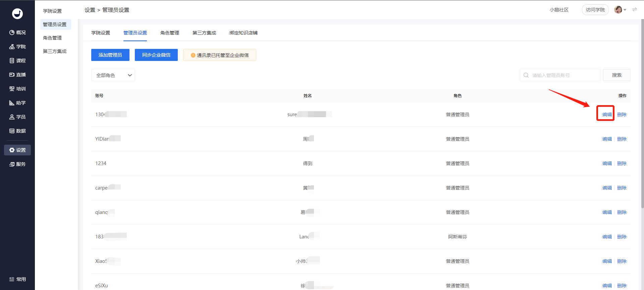This screenshot has height=290, width=644.
Task: Open the user avatar dropdown menu
Action: pos(620,10)
